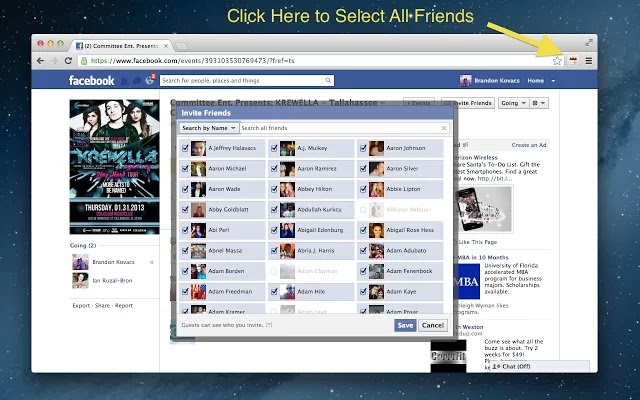The image size is (640, 400).
Task: Click the browser back arrow
Action: (x=40, y=61)
